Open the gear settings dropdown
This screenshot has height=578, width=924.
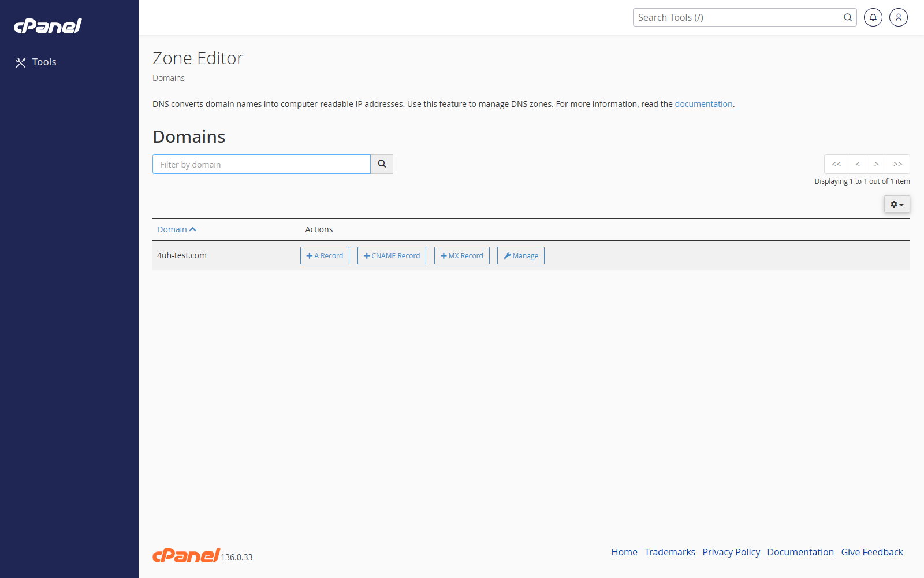pos(897,204)
